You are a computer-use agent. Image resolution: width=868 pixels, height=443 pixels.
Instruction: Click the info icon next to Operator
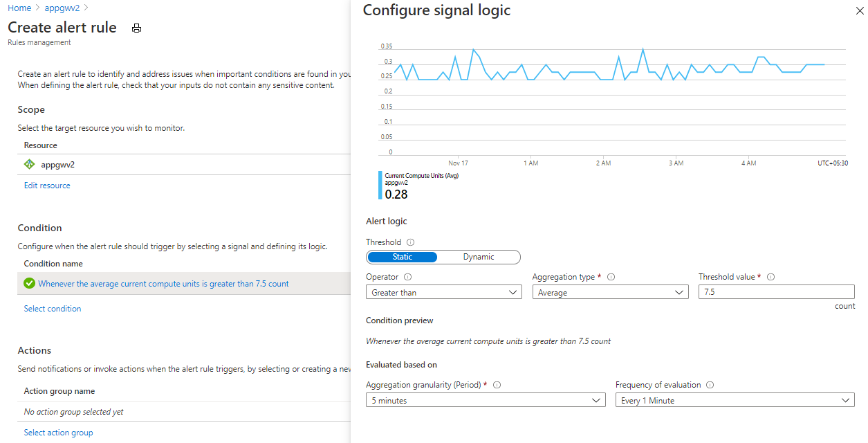coord(407,277)
